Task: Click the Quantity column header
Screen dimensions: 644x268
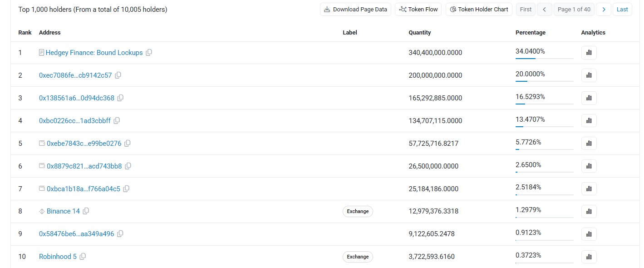Action: point(420,33)
